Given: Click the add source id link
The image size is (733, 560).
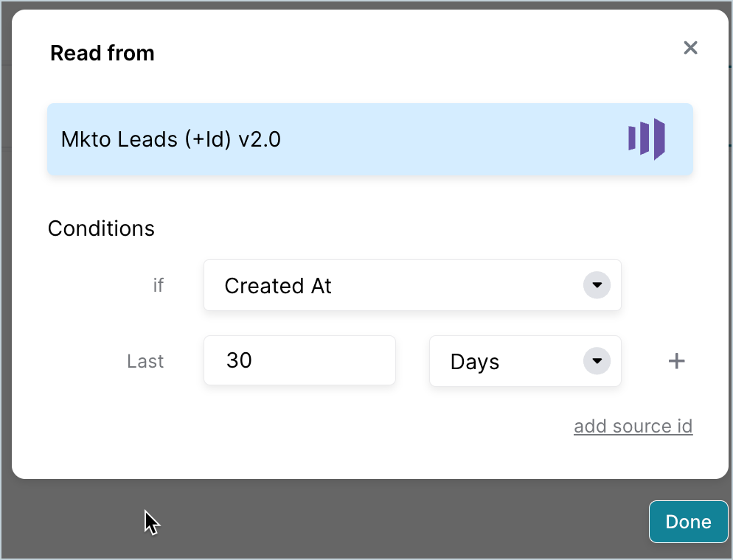Looking at the screenshot, I should click(633, 426).
